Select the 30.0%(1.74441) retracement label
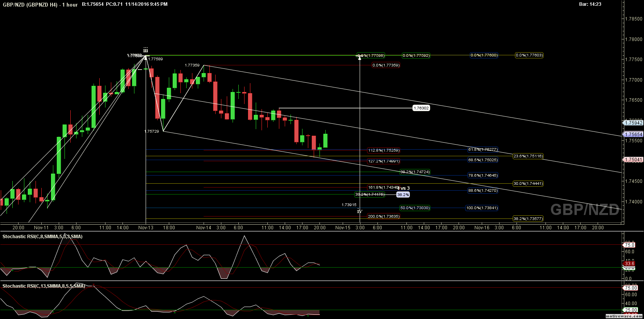The height and width of the screenshot is (319, 644). click(528, 184)
